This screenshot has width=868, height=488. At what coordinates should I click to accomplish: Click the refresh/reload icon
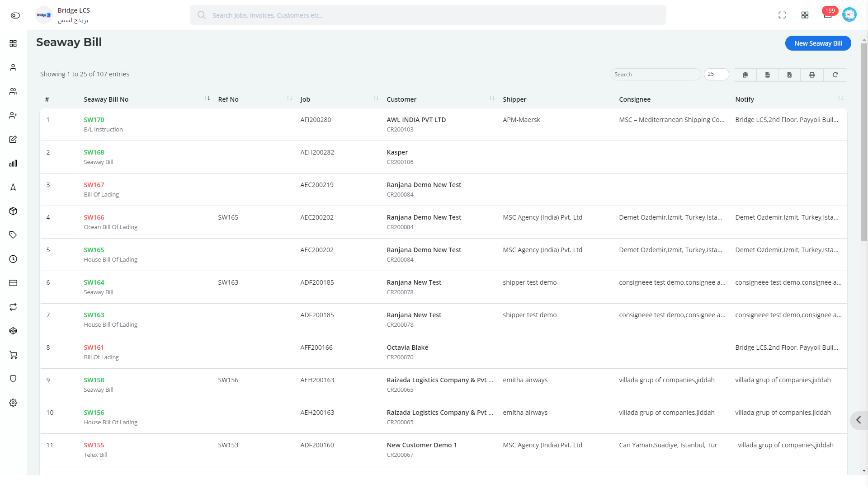(835, 75)
